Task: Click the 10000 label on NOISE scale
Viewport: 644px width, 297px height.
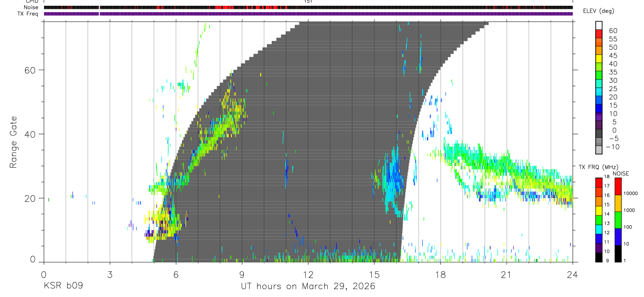Action: click(631, 193)
